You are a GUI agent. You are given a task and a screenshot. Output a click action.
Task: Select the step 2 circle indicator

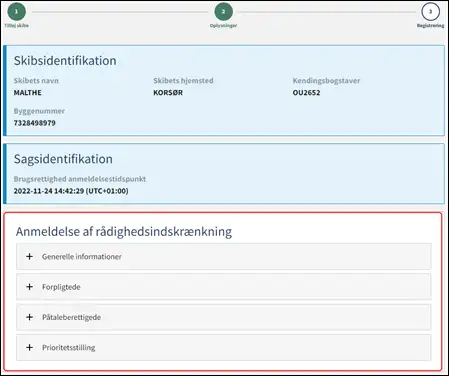223,12
